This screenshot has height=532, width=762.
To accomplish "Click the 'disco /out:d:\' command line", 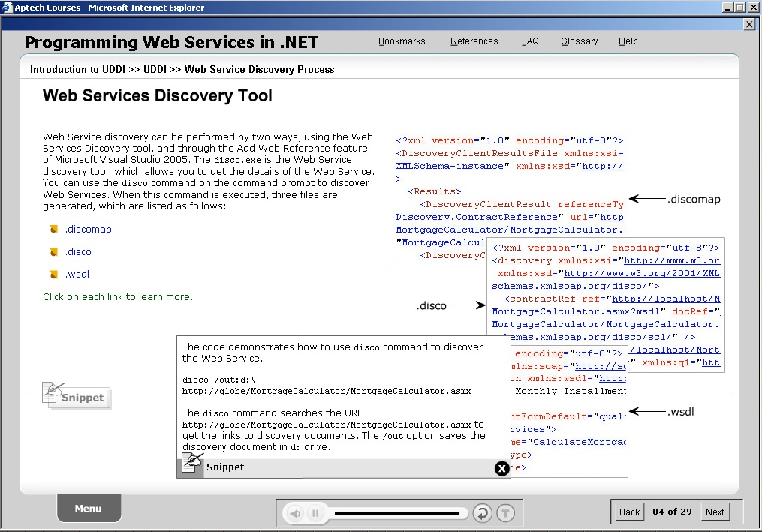I will [x=218, y=380].
